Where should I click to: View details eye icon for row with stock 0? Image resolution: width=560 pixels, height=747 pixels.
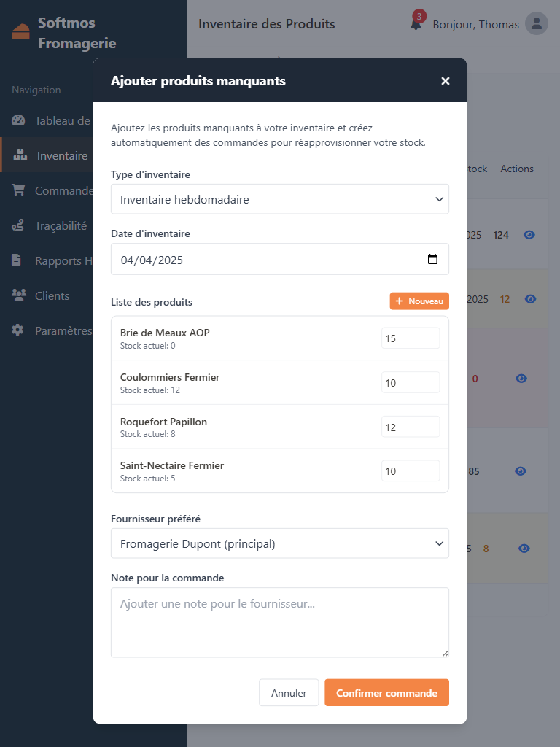coord(521,379)
